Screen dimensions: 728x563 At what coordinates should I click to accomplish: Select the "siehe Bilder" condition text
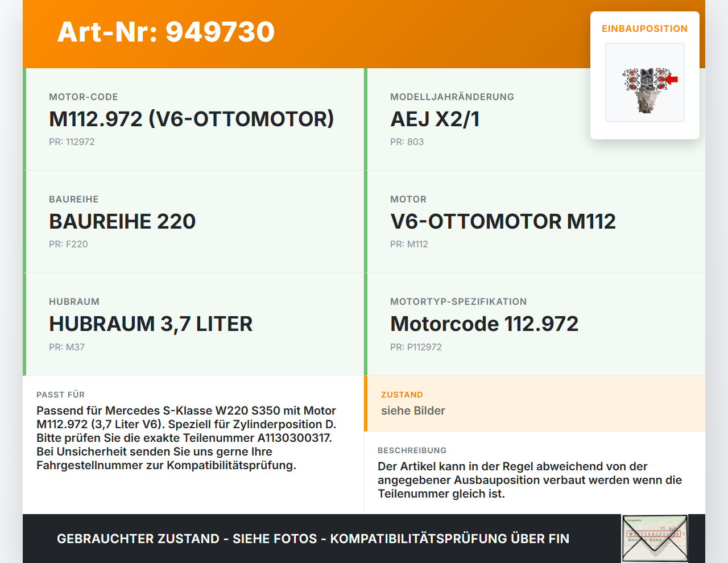point(413,411)
